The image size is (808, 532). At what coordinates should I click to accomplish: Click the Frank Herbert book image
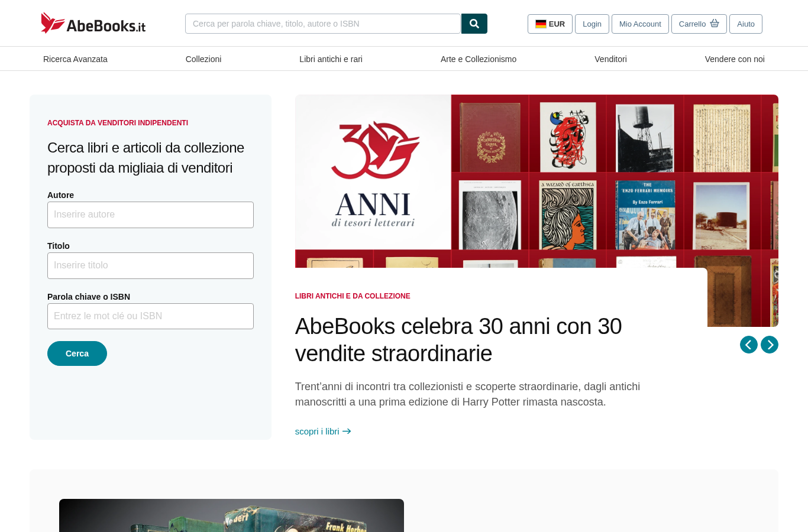(x=231, y=515)
